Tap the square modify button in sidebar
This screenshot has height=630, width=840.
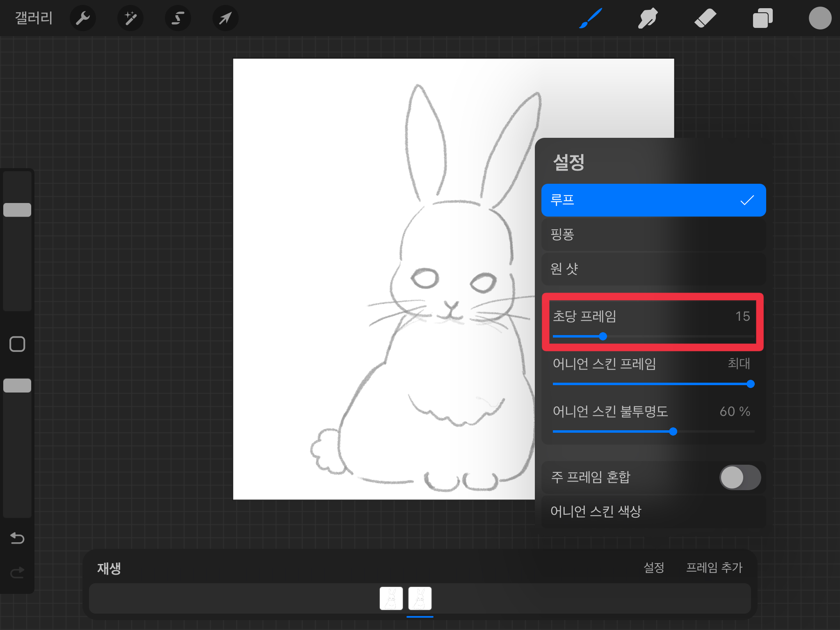tap(17, 344)
